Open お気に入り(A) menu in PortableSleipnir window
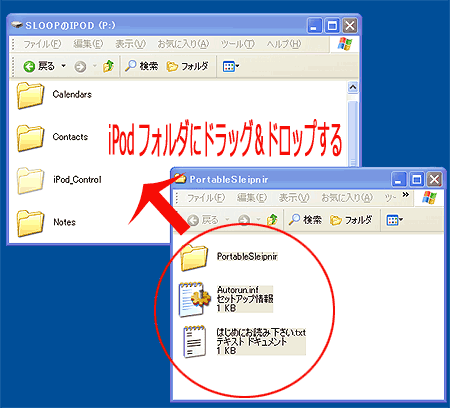Image resolution: width=450 pixels, height=408 pixels. (347, 198)
